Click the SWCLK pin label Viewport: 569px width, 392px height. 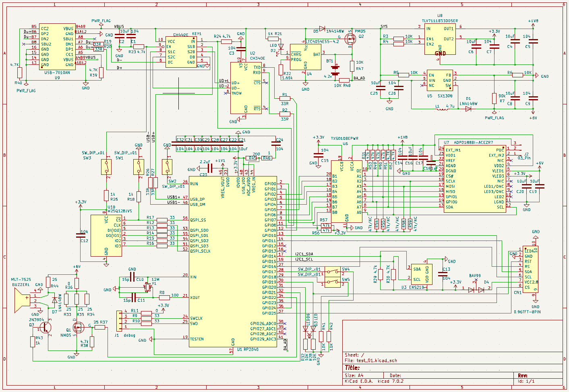point(197,318)
